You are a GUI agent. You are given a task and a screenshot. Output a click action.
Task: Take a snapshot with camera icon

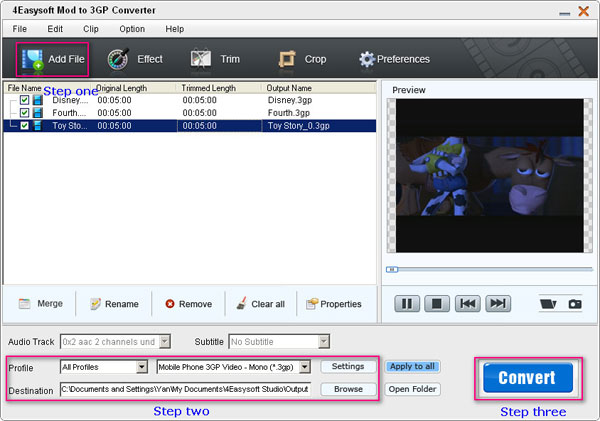[575, 304]
